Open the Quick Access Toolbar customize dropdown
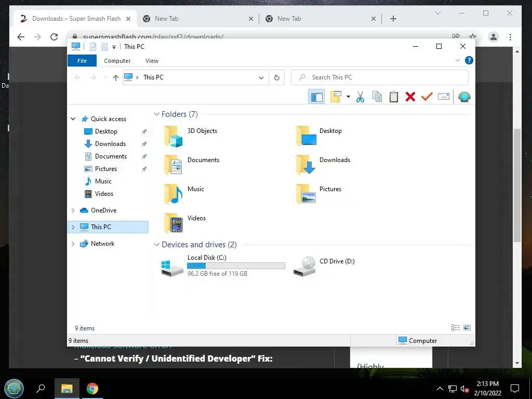Viewport: 532px width, 399px height. point(114,47)
